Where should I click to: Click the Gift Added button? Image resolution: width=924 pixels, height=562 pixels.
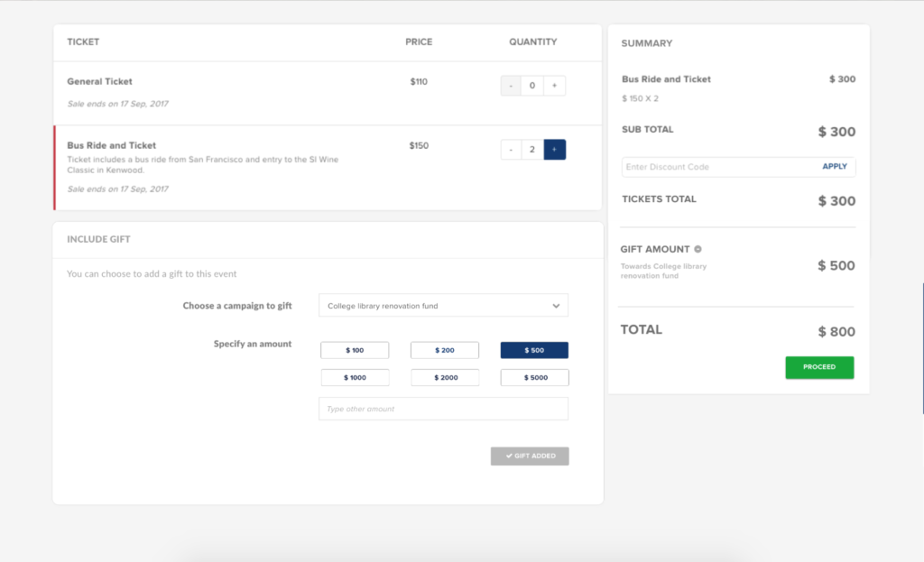(530, 456)
